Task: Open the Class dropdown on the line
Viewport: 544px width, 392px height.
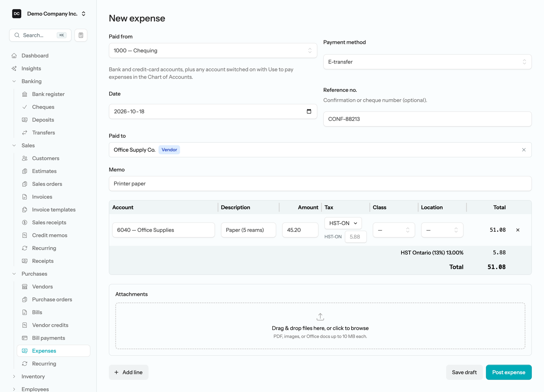Action: (394, 230)
